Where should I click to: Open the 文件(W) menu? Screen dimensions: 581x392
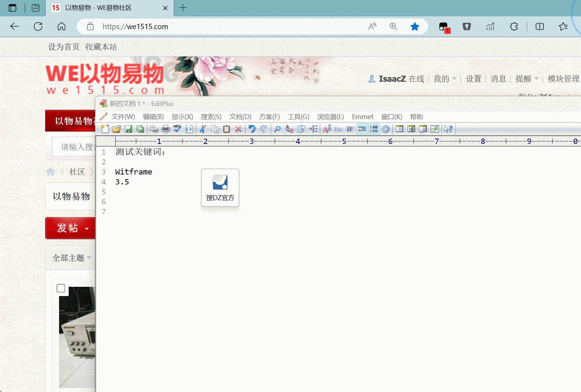click(123, 117)
